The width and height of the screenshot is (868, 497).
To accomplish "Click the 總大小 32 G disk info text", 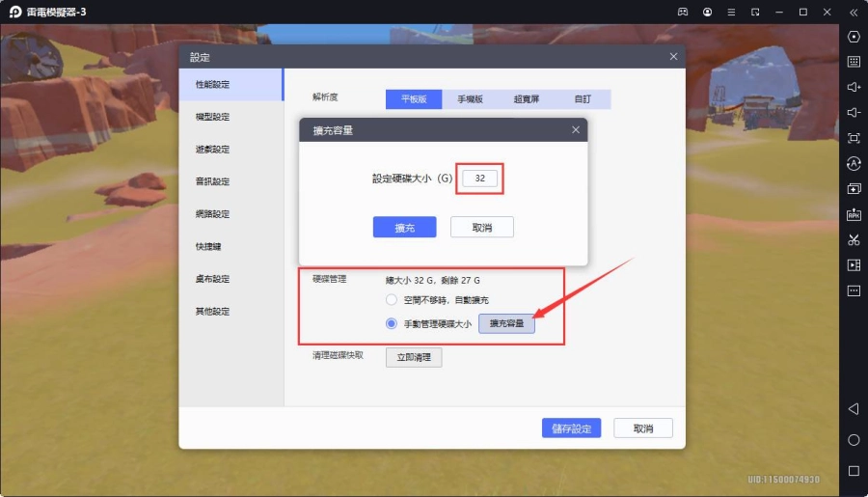I will click(x=433, y=281).
